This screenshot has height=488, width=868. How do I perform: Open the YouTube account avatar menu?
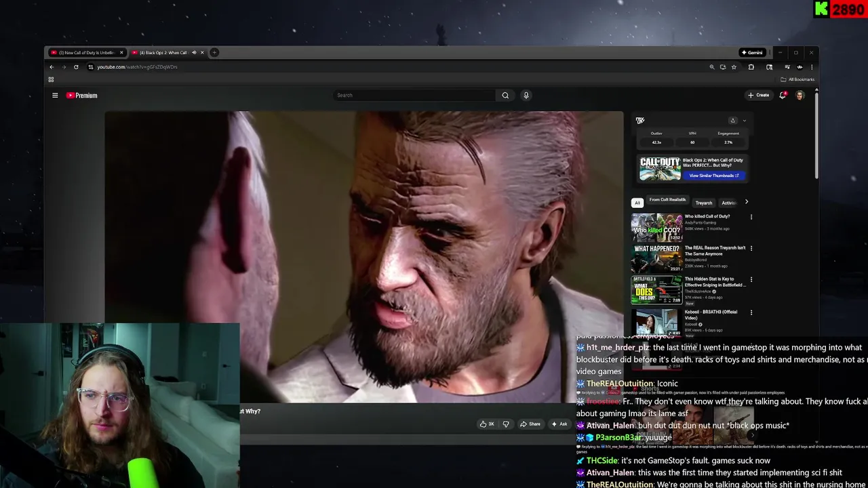click(800, 96)
